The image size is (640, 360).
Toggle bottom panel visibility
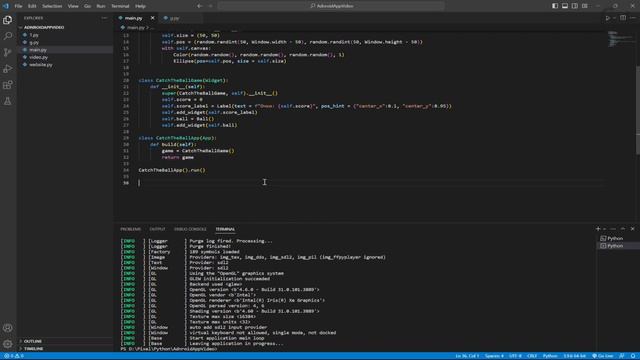tap(565, 6)
